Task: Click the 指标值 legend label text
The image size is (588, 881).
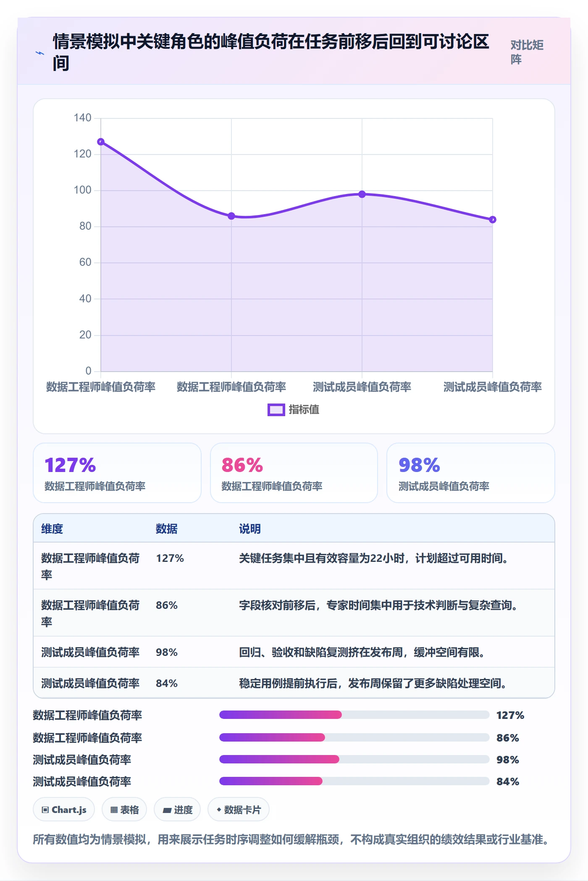Action: pyautogui.click(x=304, y=410)
